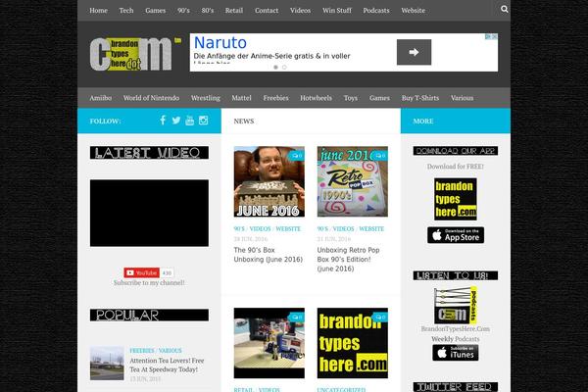Open the Mattel category

coord(241,98)
